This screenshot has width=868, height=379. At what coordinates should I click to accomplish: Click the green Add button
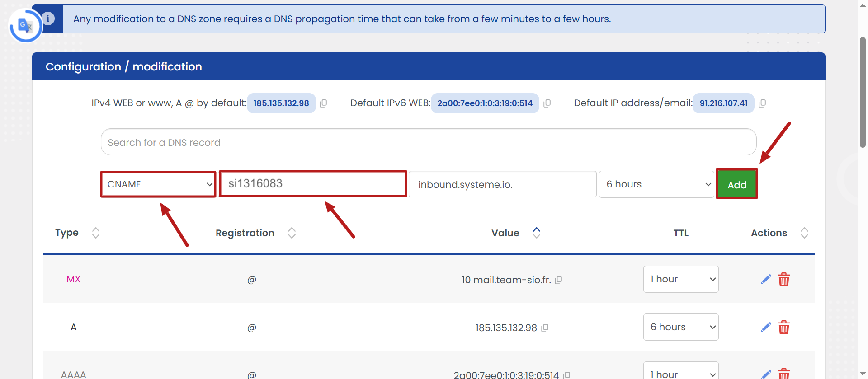[x=737, y=184]
